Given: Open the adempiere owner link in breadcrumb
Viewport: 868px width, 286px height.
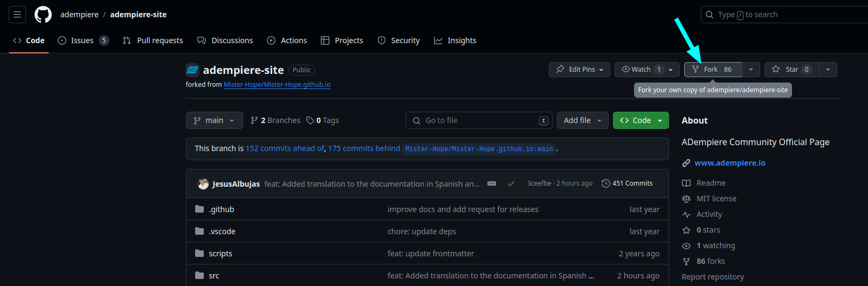Looking at the screenshot, I should pos(79,15).
